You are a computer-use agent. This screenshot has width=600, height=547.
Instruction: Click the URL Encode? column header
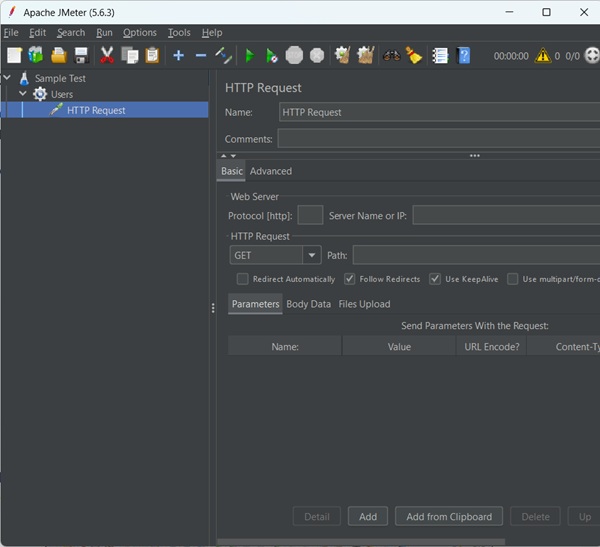492,346
